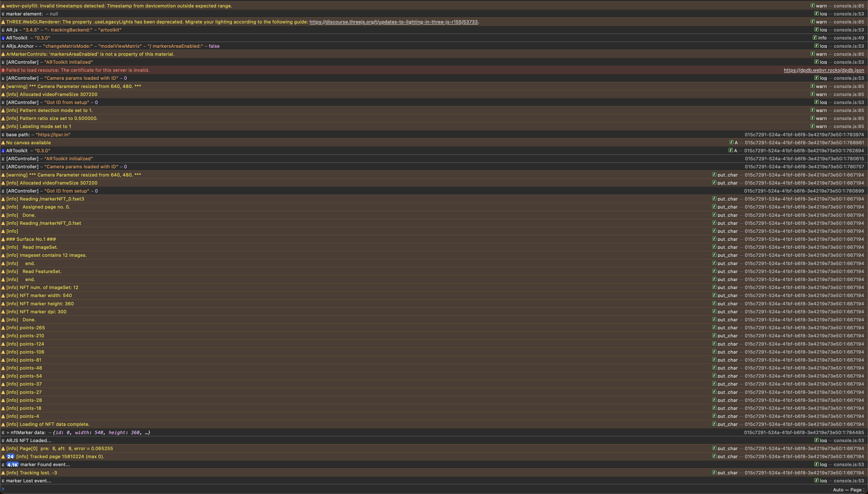Click the warning icon beside No canvas available

point(3,143)
